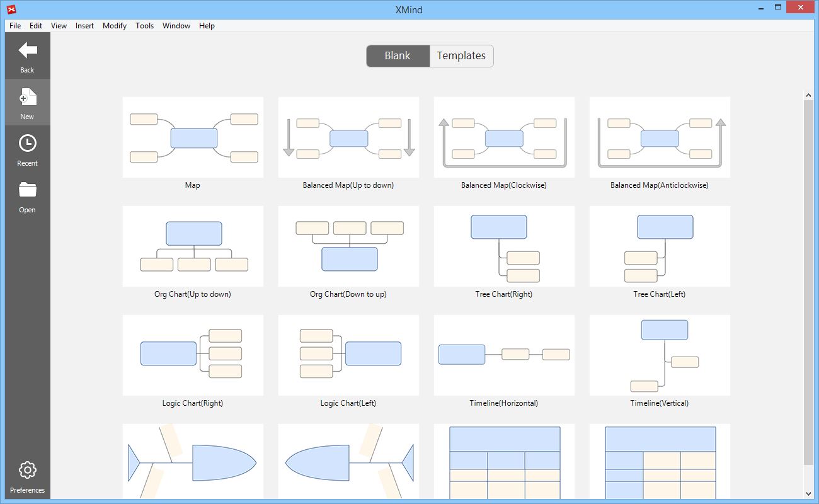819x504 pixels.
Task: Open the Window menu
Action: pyautogui.click(x=176, y=26)
